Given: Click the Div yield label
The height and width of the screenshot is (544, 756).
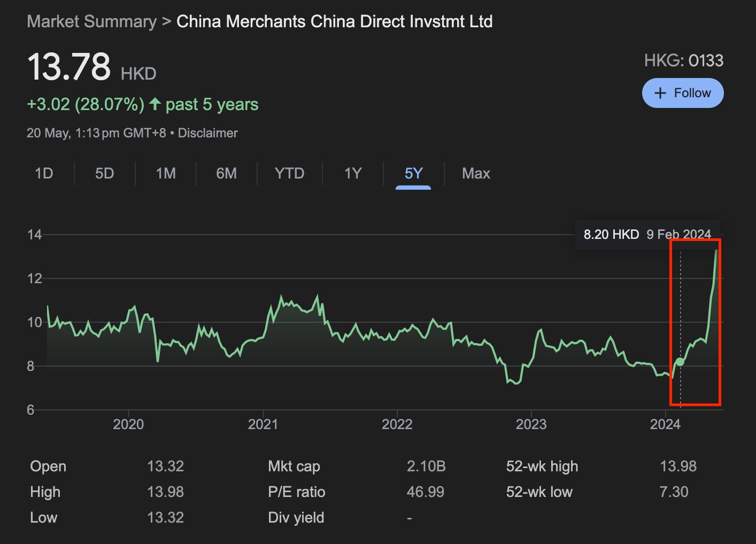Looking at the screenshot, I should click(296, 517).
